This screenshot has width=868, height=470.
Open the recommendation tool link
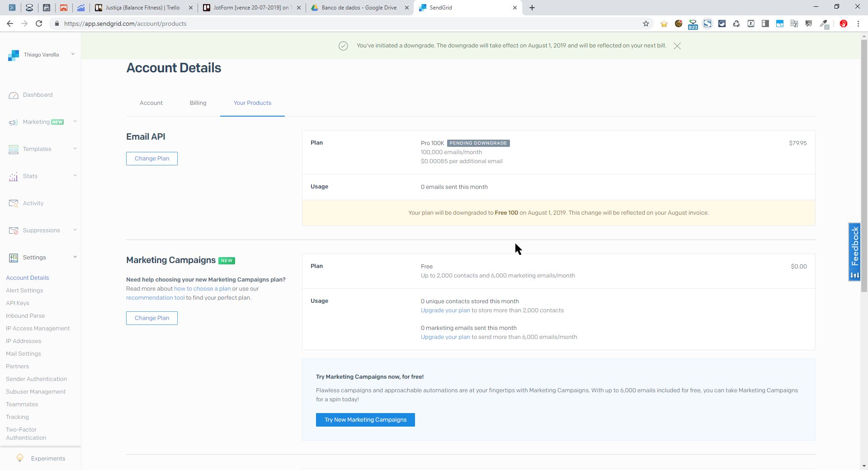(x=155, y=298)
